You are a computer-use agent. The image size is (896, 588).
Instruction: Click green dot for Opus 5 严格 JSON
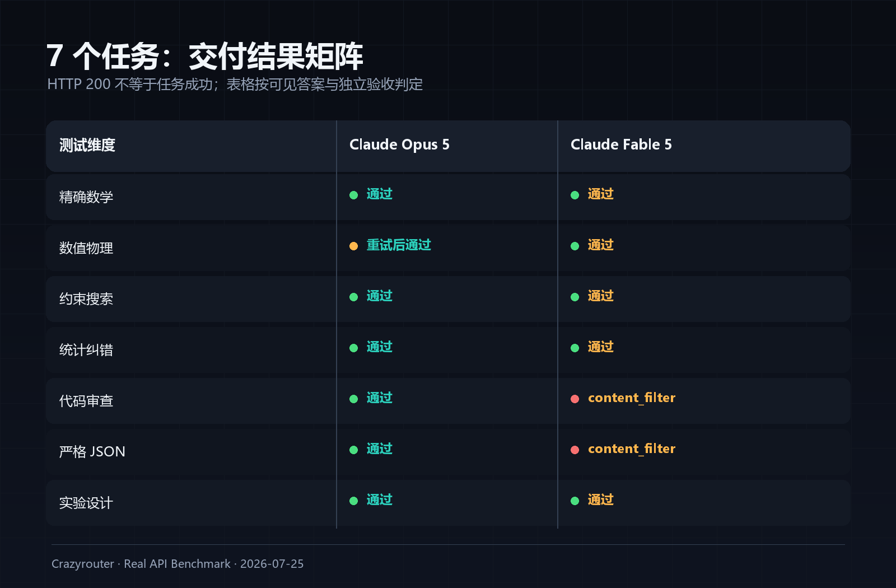pos(353,450)
